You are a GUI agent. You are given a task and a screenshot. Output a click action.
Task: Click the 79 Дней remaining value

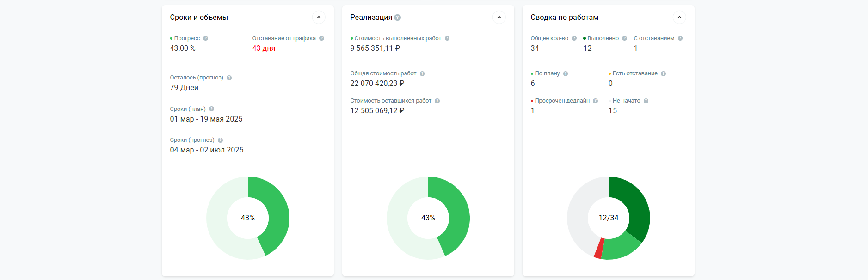184,87
